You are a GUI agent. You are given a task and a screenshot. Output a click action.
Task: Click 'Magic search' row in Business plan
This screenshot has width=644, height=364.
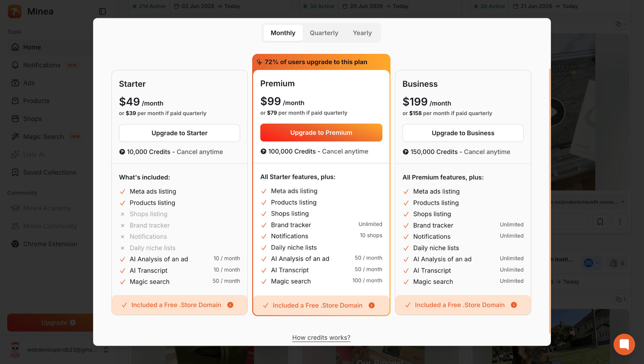(x=463, y=282)
